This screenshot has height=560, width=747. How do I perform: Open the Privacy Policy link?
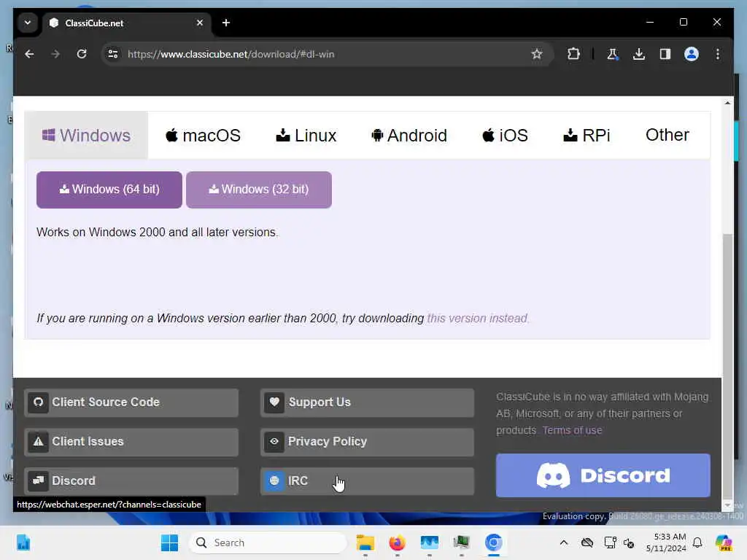(x=368, y=442)
